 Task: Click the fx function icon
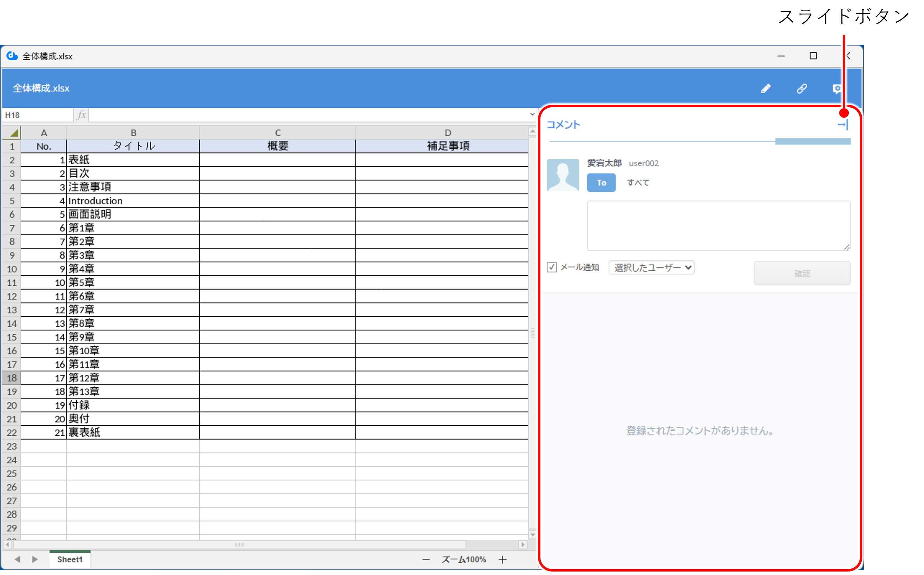[x=81, y=115]
